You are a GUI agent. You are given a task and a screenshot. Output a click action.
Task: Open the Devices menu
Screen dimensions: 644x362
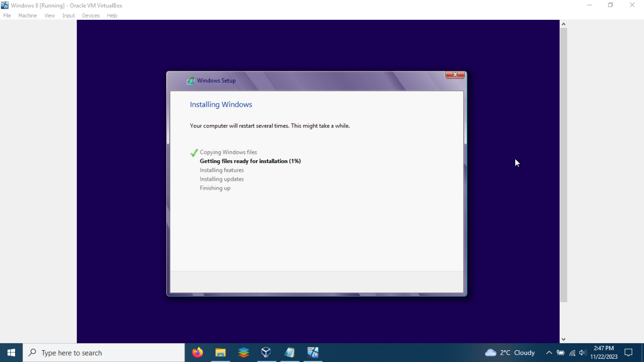point(91,16)
